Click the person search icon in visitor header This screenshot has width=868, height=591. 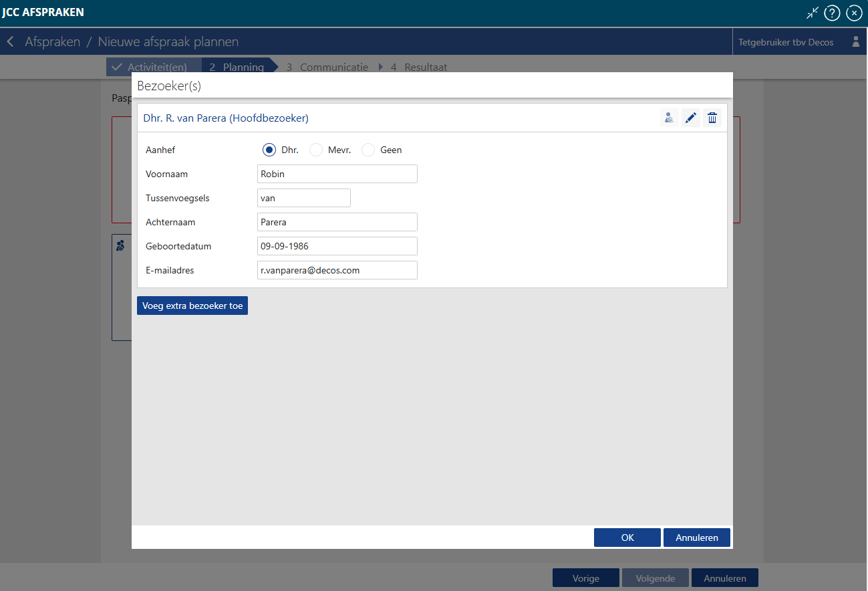(x=669, y=118)
